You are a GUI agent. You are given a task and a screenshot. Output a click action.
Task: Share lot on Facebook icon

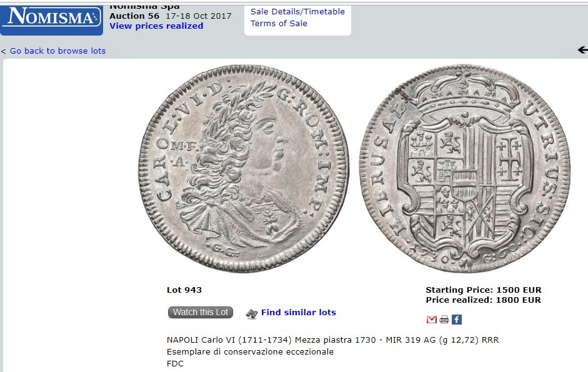click(457, 319)
